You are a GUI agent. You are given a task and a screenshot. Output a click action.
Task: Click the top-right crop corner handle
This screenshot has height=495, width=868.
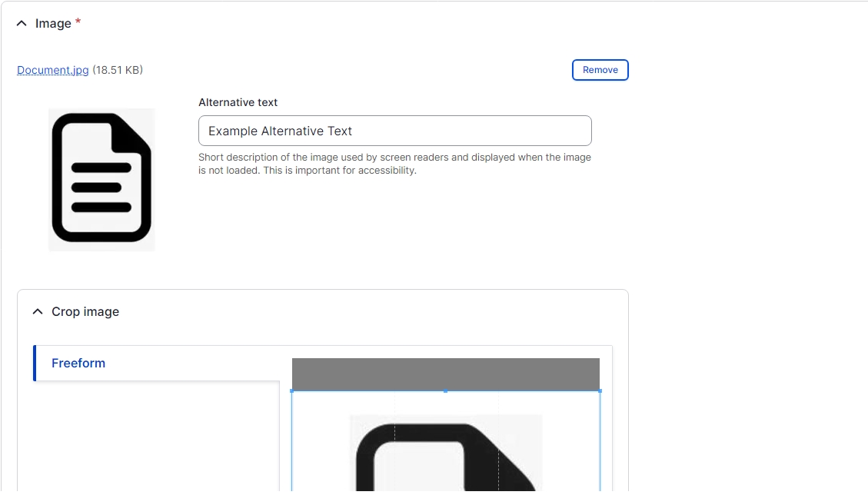[600, 391]
